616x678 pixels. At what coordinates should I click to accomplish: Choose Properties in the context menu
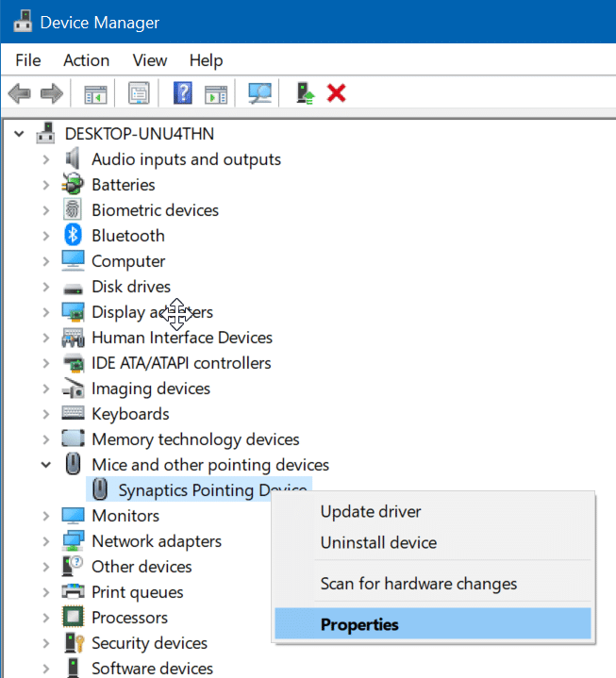[433, 624]
